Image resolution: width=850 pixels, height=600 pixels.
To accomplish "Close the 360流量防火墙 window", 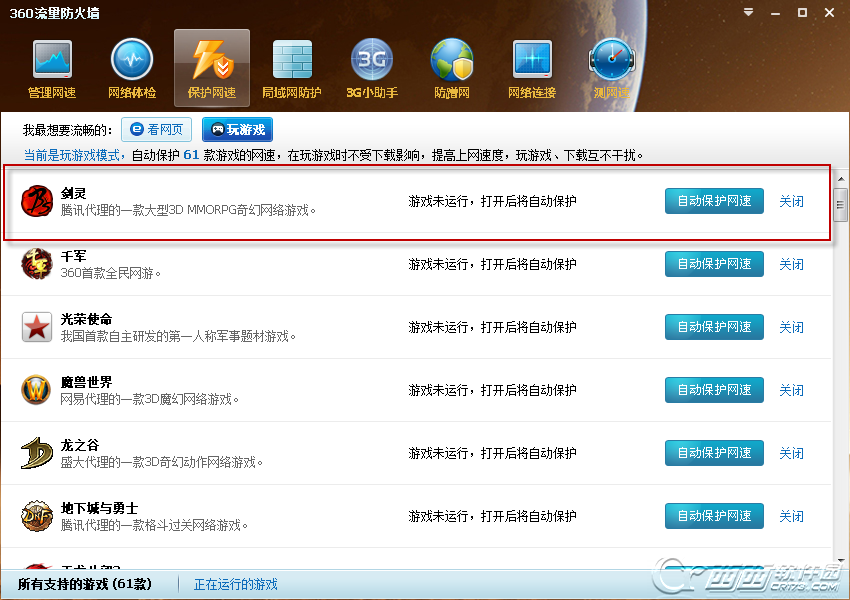I will coord(829,12).
